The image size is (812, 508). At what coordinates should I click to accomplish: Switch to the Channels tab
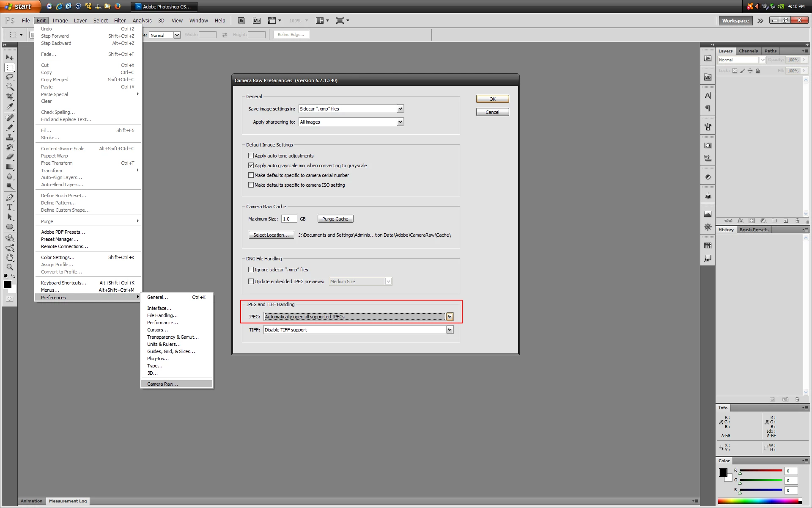point(748,51)
